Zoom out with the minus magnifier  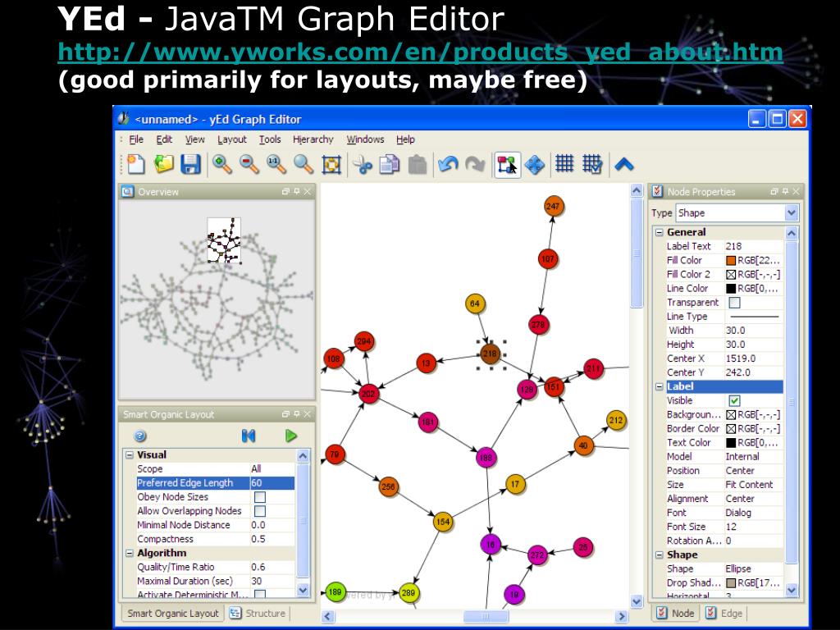(249, 164)
